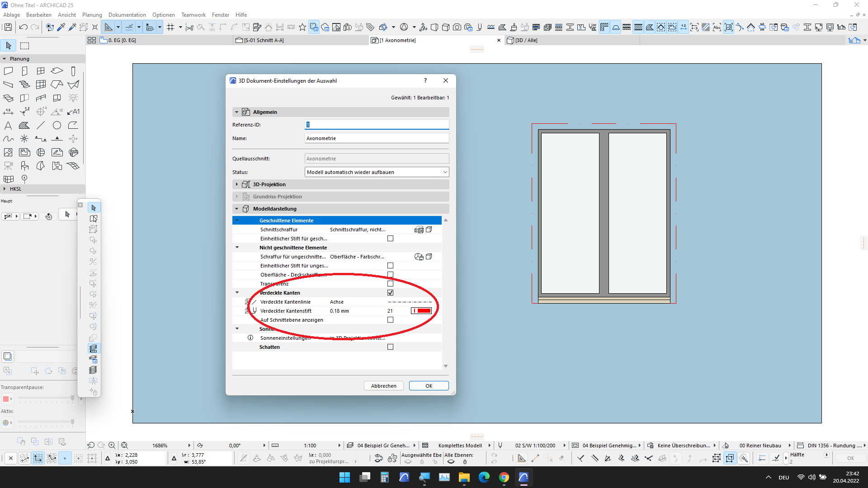Viewport: 868px width, 488px height.
Task: Click the OK button in dialog
Action: (x=429, y=386)
